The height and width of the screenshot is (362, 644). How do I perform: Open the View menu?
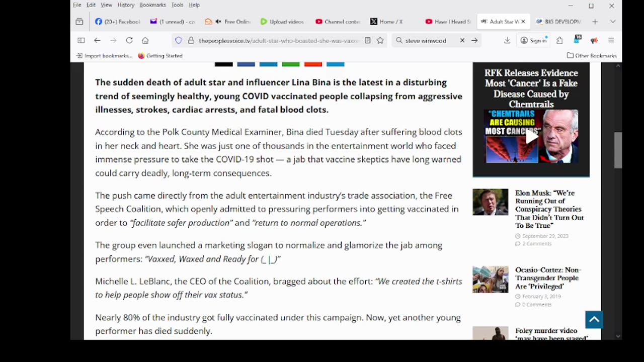pyautogui.click(x=106, y=5)
